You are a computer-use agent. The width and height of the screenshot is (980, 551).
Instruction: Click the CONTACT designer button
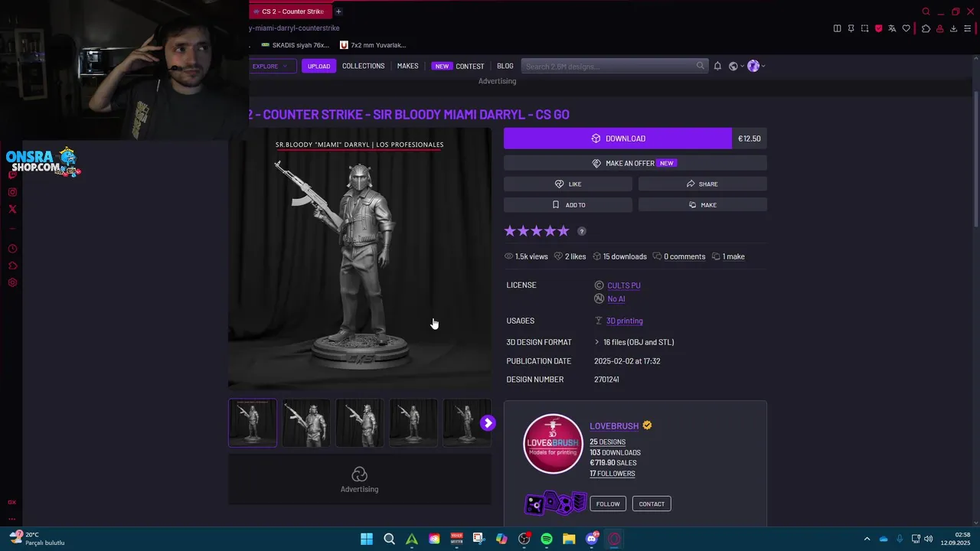click(652, 504)
